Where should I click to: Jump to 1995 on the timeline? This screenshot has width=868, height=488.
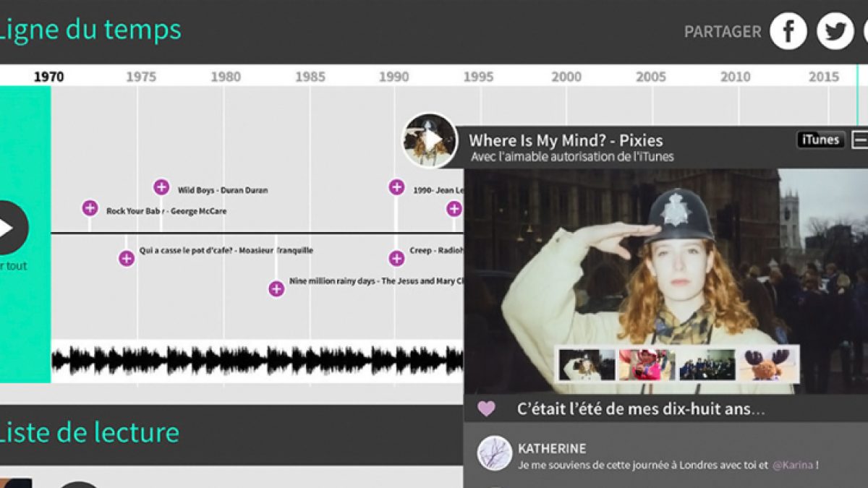pos(478,77)
